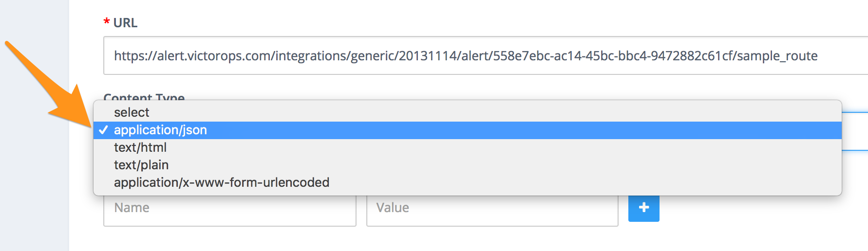The height and width of the screenshot is (251, 868).
Task: Click the highlighted blue row's empty area
Action: pos(524,130)
